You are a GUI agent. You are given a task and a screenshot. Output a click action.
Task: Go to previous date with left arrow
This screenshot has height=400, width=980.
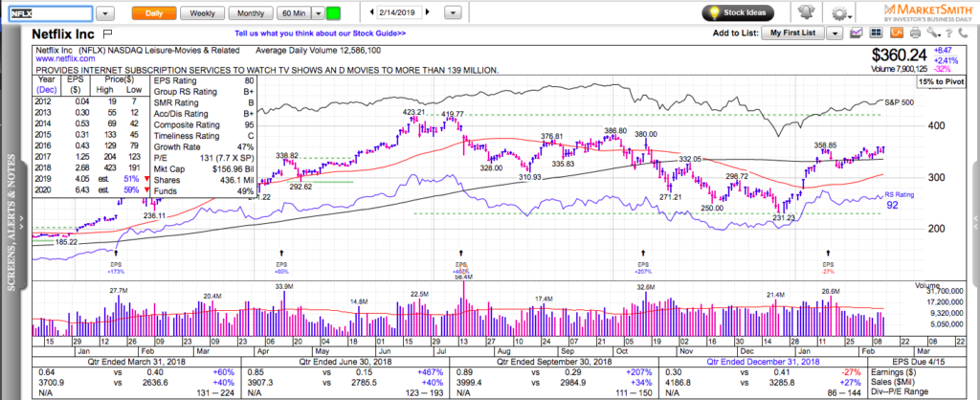[x=372, y=12]
